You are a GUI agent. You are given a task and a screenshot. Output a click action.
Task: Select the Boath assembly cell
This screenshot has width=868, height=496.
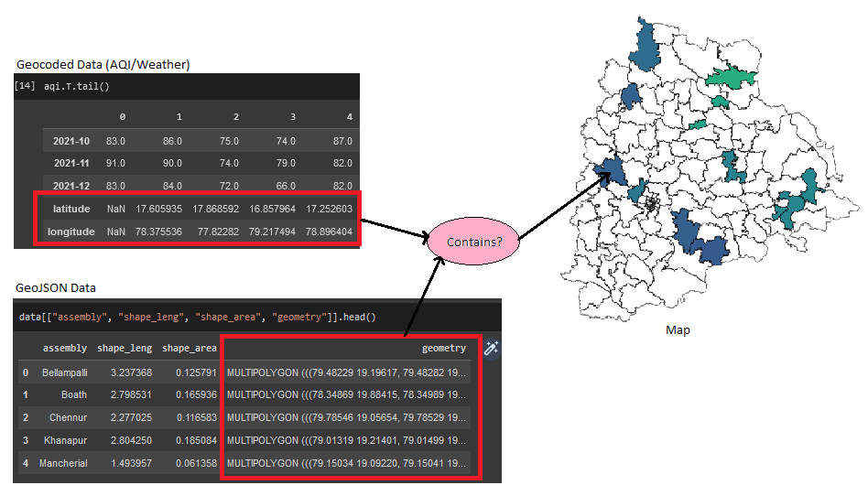tap(74, 394)
